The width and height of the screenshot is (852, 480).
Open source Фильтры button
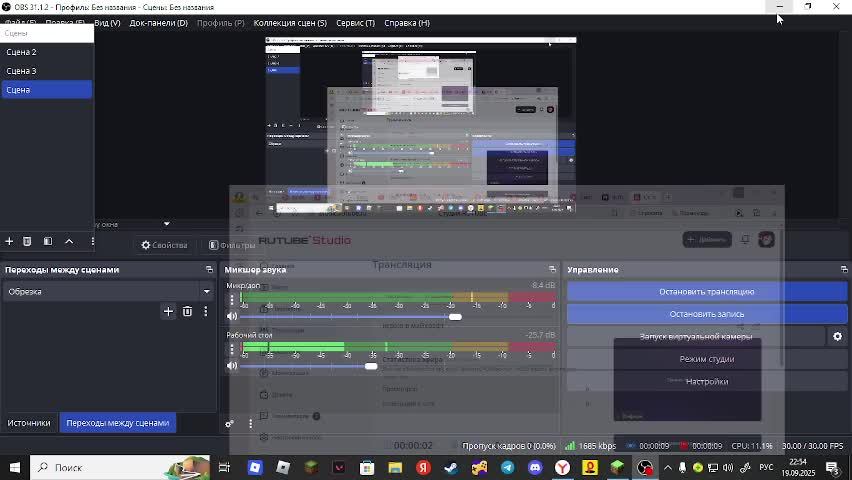232,245
